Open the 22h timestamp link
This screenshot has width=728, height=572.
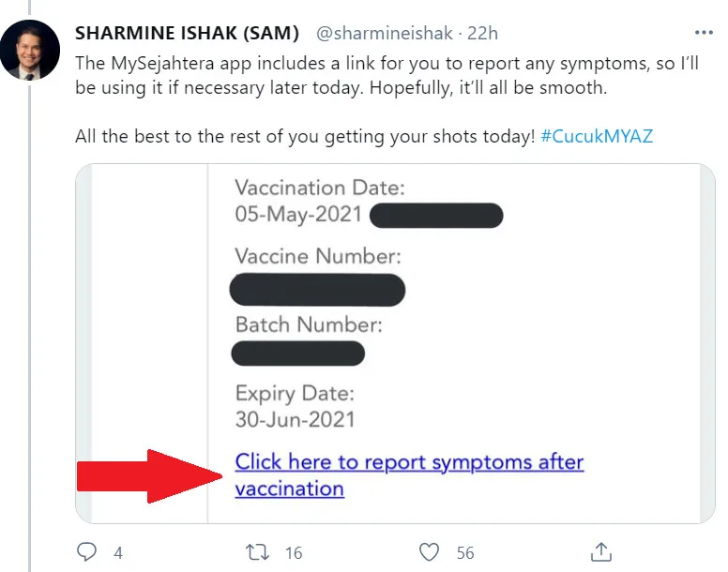coord(482,34)
